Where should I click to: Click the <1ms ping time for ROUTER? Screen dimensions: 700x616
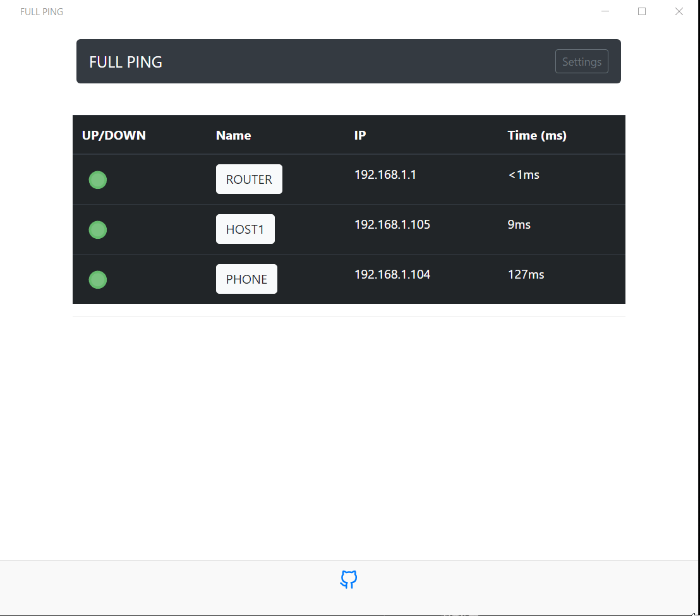coord(524,174)
